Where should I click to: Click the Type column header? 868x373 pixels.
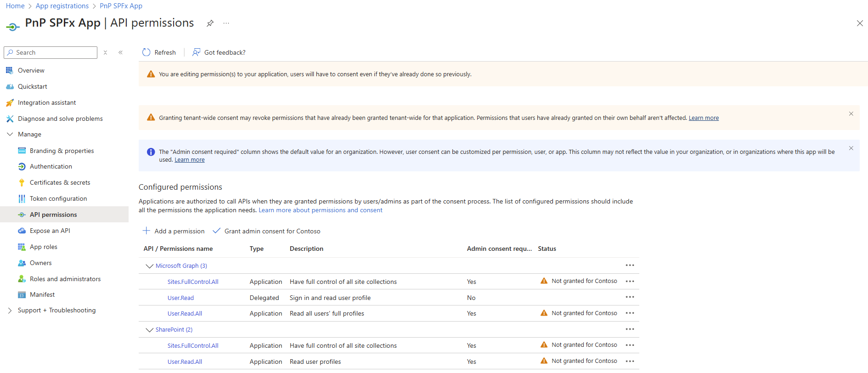point(257,249)
